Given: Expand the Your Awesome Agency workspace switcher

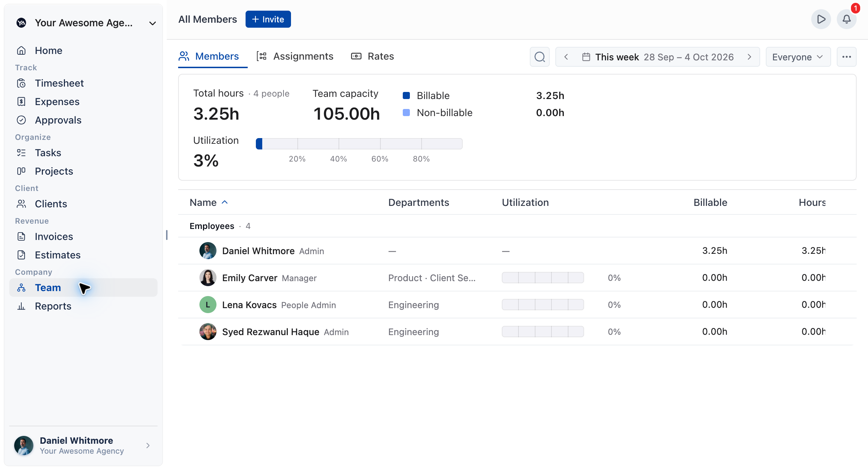Looking at the screenshot, I should tap(86, 23).
